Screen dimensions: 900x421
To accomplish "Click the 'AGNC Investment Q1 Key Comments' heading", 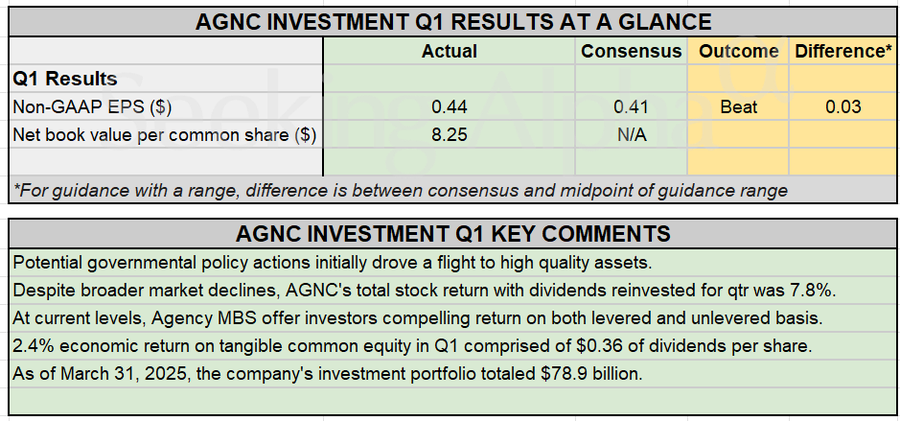I will [453, 234].
